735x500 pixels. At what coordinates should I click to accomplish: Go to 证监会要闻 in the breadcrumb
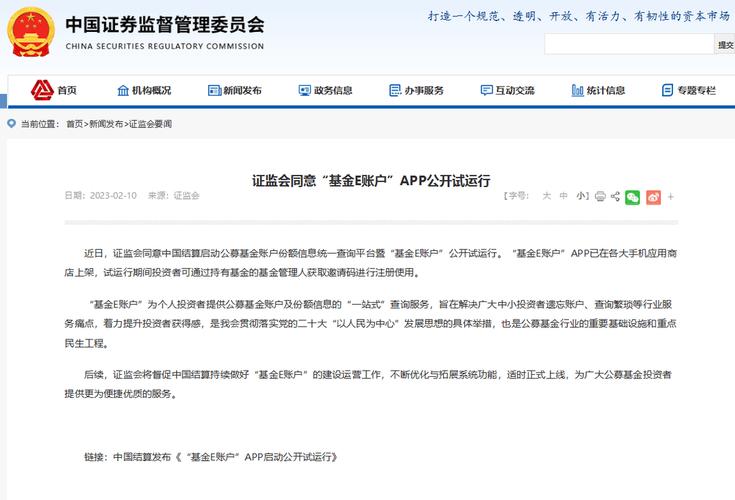(x=150, y=124)
